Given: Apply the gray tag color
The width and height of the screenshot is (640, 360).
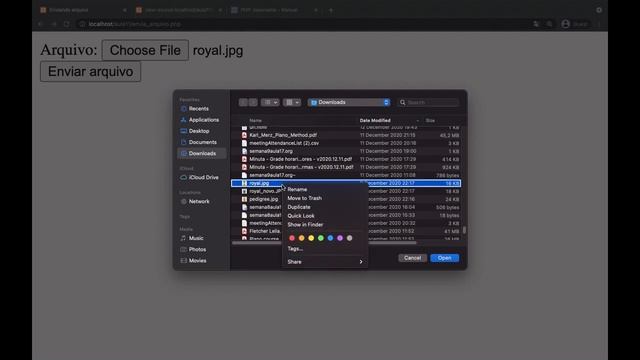Looking at the screenshot, I should (349, 238).
